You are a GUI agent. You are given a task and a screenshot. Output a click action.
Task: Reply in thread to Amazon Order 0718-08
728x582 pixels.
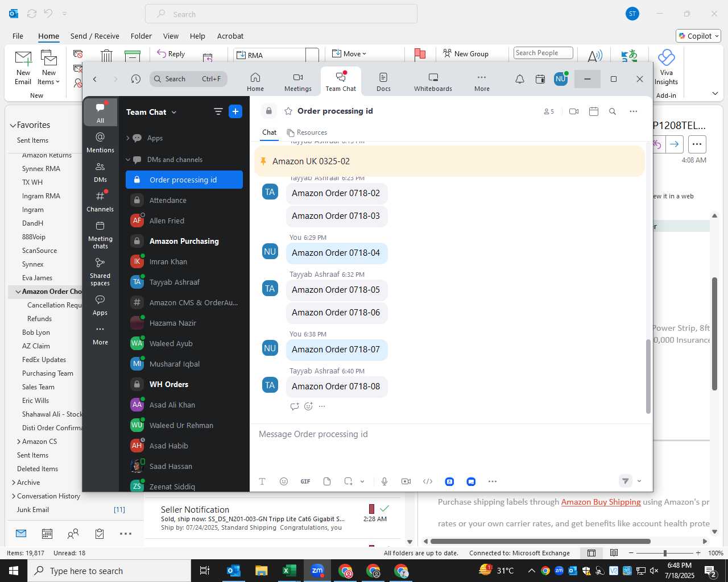pos(295,406)
